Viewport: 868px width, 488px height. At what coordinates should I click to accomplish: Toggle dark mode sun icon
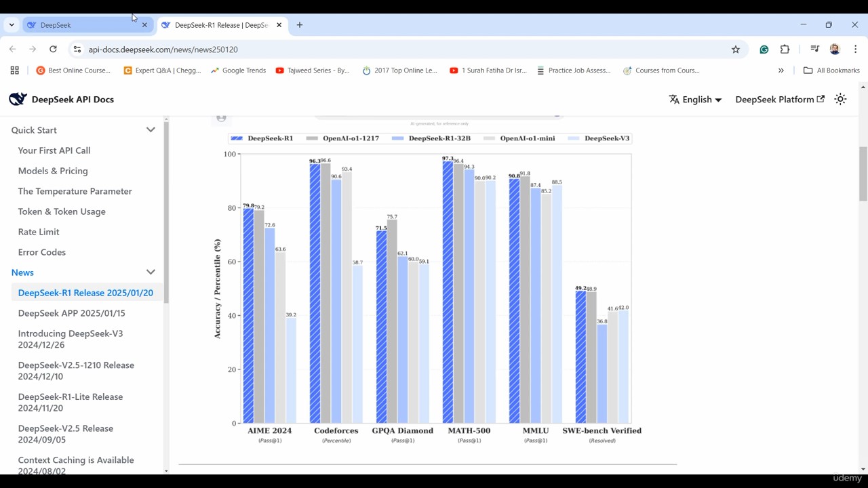tap(840, 99)
